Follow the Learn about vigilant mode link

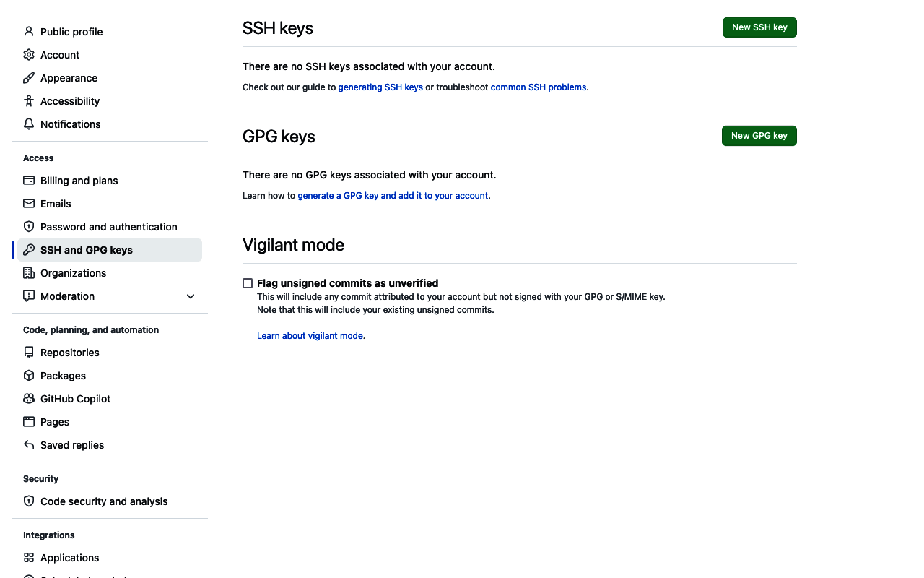[310, 335]
